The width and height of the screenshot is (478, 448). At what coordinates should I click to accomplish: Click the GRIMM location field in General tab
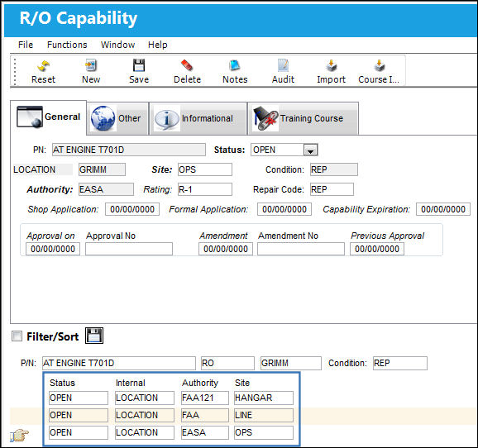(x=102, y=169)
